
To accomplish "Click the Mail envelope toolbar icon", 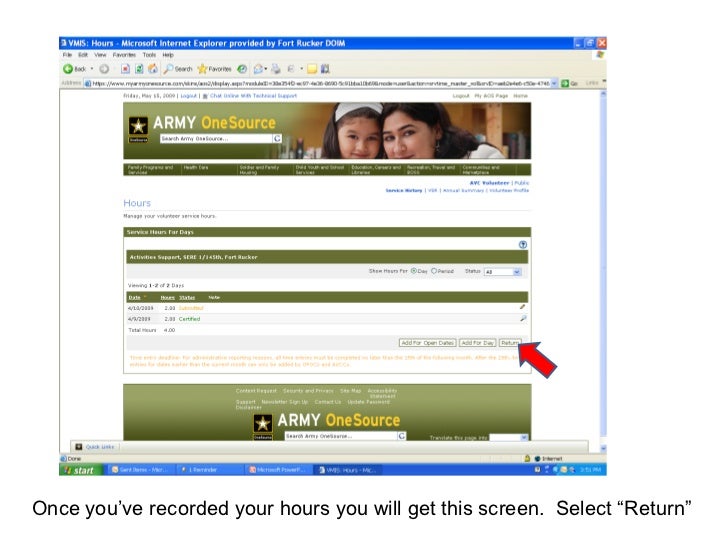I will [258, 69].
